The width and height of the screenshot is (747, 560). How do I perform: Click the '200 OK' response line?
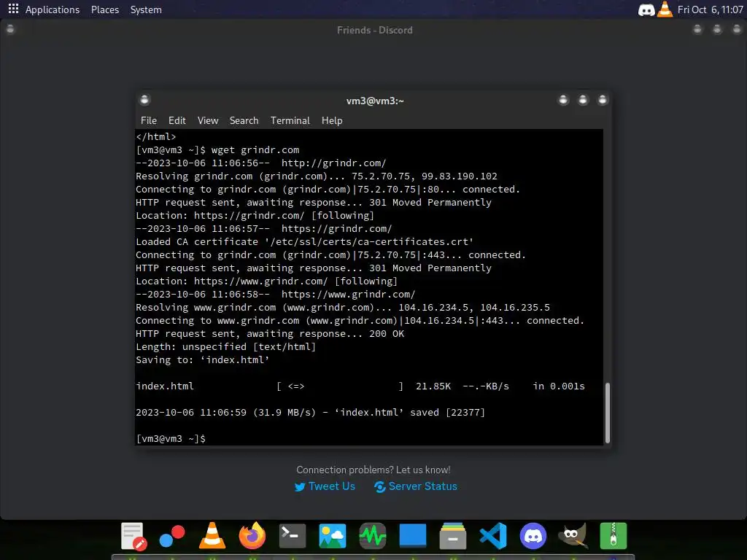click(x=270, y=334)
